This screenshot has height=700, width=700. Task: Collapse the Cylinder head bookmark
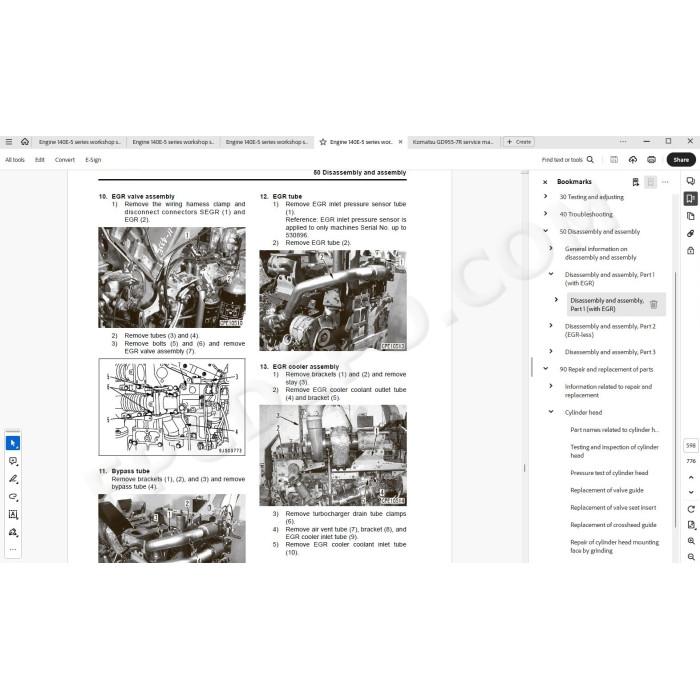tap(551, 412)
